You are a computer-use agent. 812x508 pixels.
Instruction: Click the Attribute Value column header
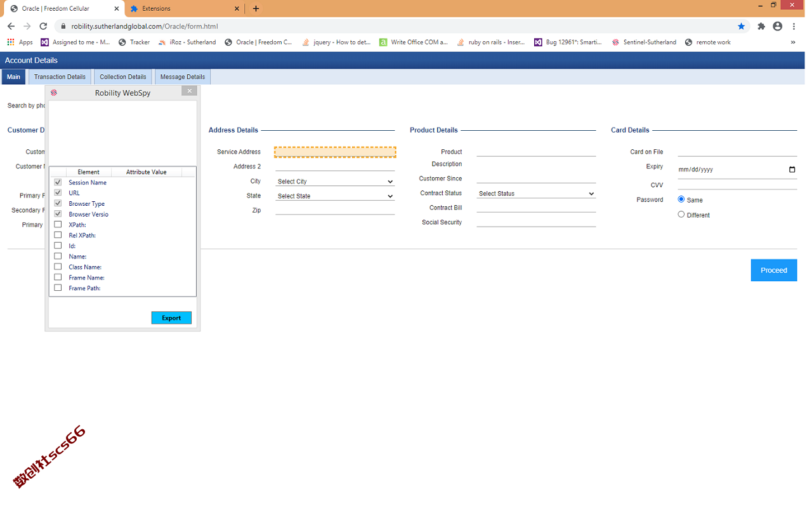tap(146, 172)
